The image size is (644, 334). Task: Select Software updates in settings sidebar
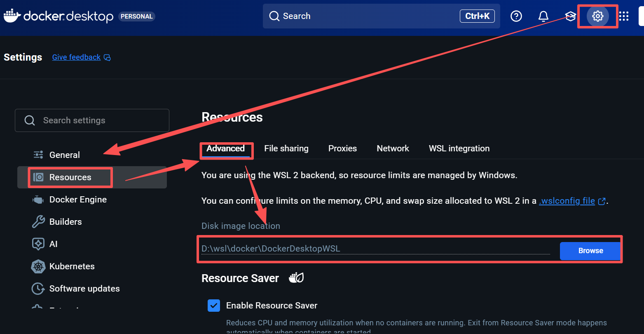(x=92, y=289)
